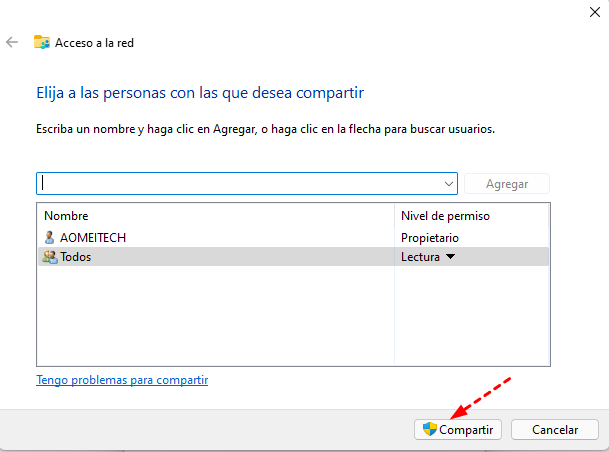Click the Nivel de permiso column header
609x452 pixels.
point(445,216)
